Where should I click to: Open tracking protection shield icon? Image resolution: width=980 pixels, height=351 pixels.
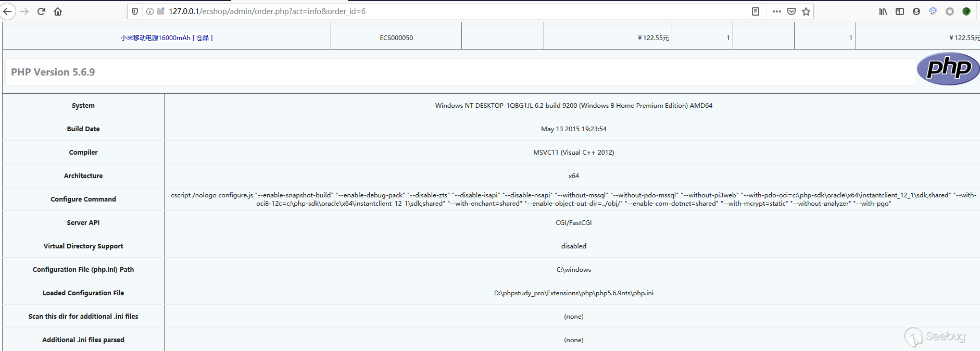pyautogui.click(x=135, y=11)
